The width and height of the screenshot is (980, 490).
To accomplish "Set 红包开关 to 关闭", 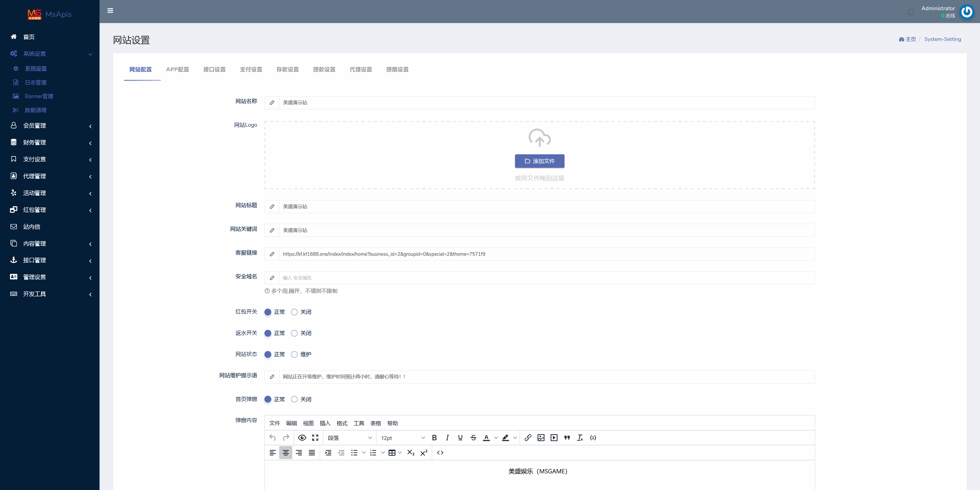I will pos(294,312).
